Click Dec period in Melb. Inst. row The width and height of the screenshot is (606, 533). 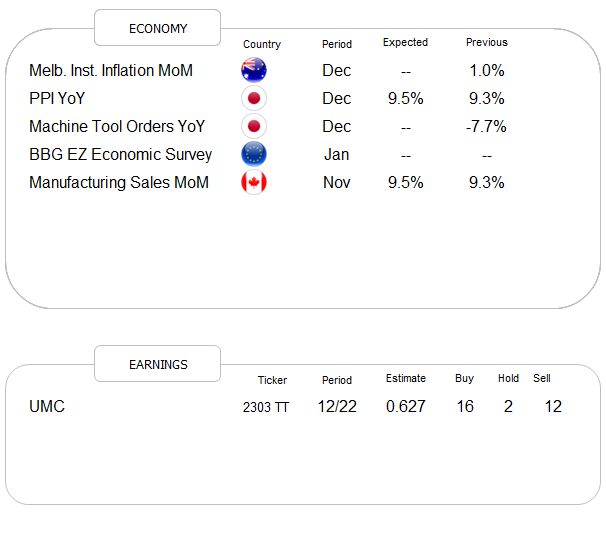pyautogui.click(x=337, y=70)
